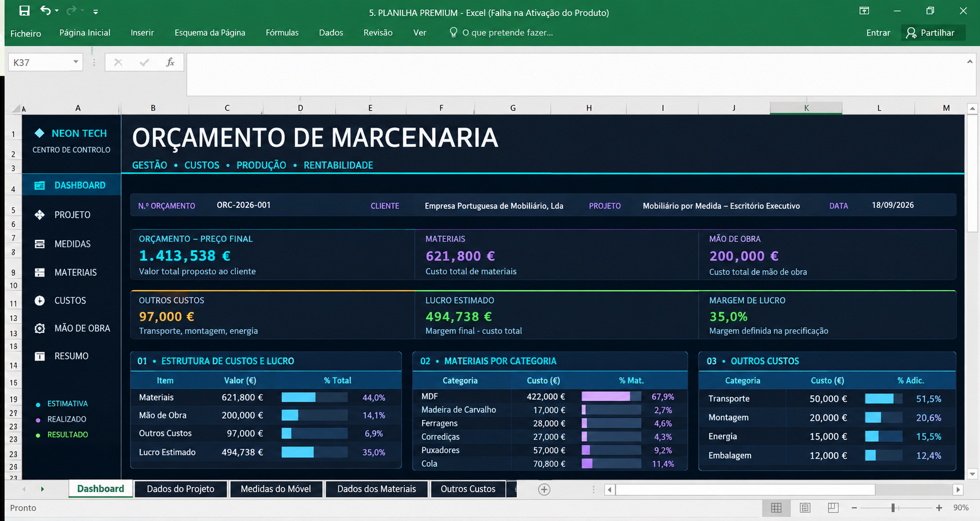Image resolution: width=980 pixels, height=521 pixels.
Task: Customize the Quick Access Toolbar
Action: 95,11
